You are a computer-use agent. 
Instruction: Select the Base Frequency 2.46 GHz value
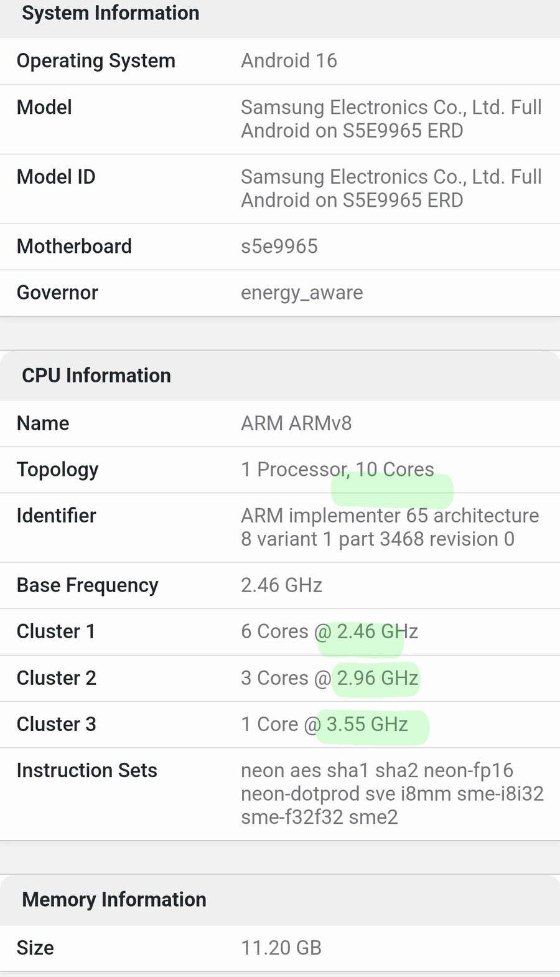point(281,585)
